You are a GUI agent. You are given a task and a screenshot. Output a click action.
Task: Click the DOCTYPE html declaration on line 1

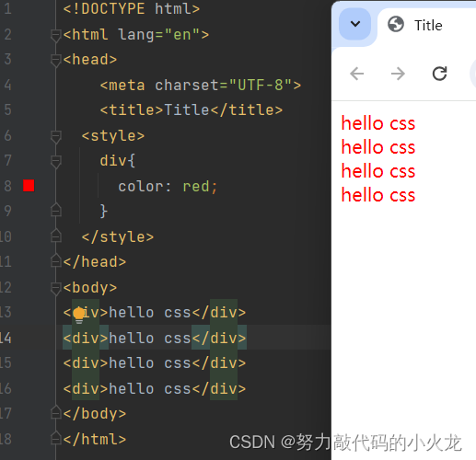[132, 8]
